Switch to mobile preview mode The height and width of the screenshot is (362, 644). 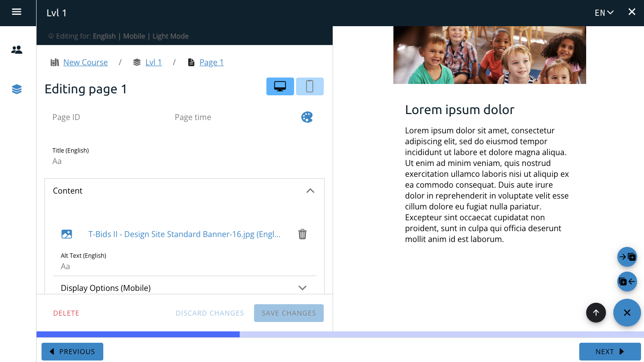(310, 86)
